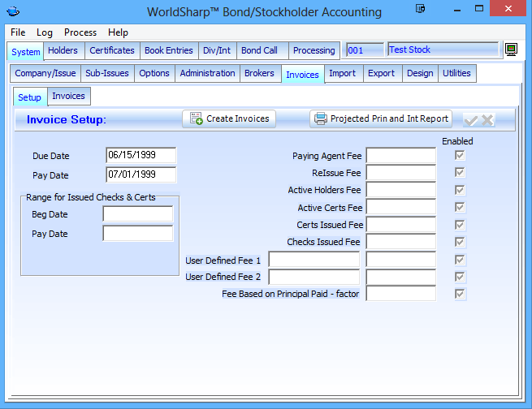Click the Beg Date input field
Viewport: 532px width, 409px height.
tap(138, 214)
